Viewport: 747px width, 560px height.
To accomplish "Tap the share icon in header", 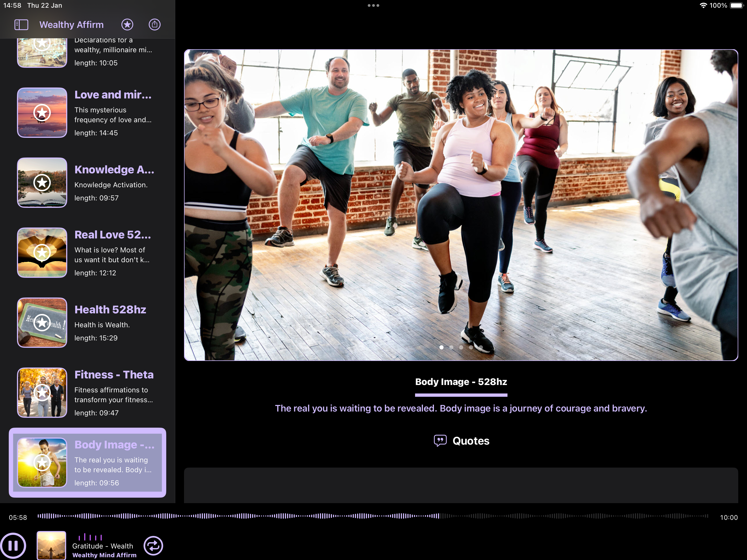I will [155, 25].
